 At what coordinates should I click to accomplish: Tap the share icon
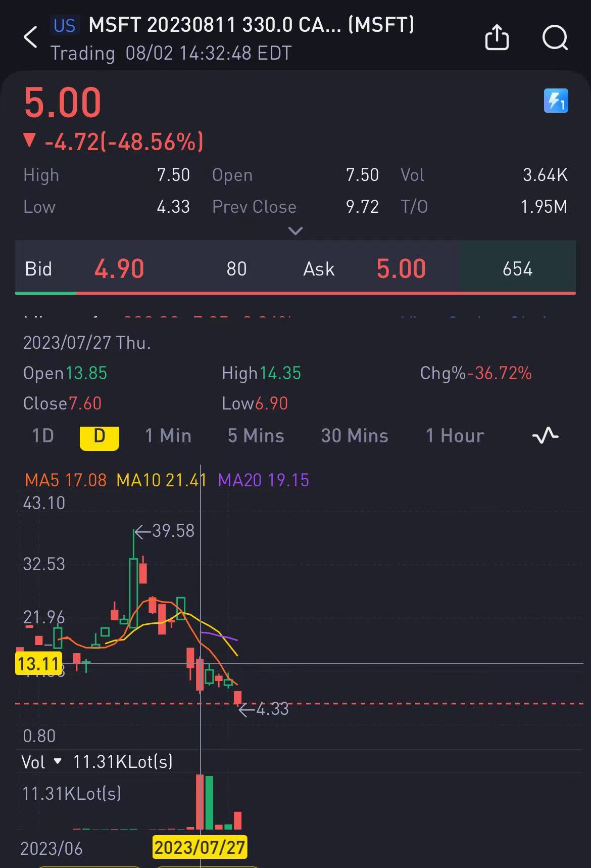tap(497, 37)
